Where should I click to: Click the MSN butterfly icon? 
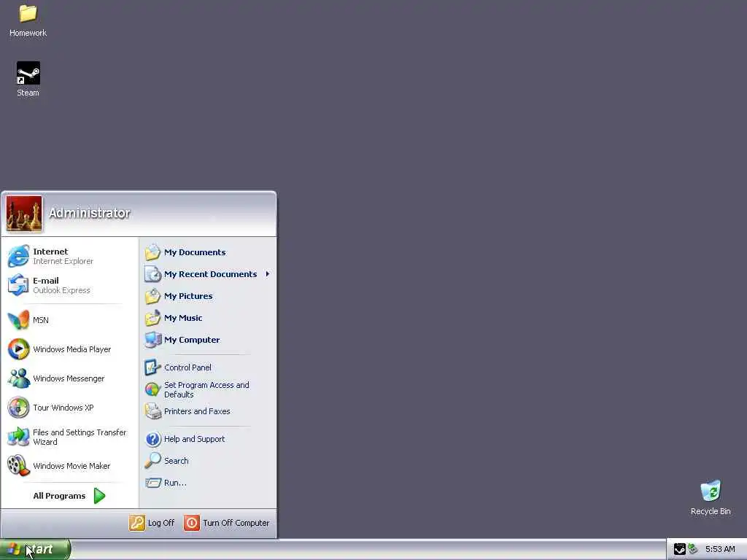pos(18,320)
